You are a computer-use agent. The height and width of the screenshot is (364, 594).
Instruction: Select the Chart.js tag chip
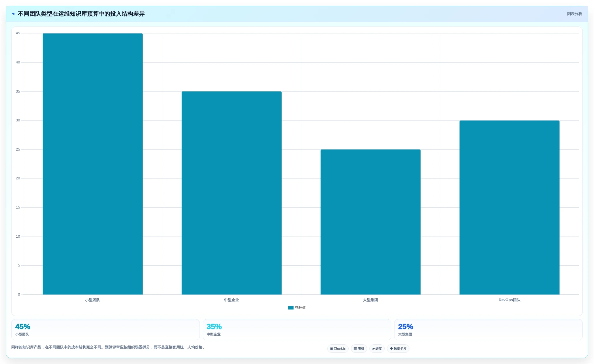338,349
